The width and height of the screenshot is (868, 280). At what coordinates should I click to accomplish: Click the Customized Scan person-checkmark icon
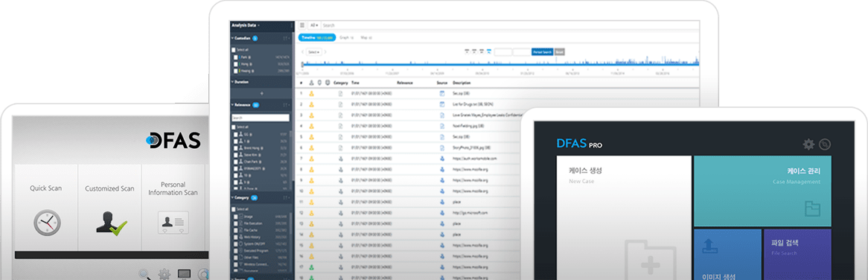tap(111, 223)
